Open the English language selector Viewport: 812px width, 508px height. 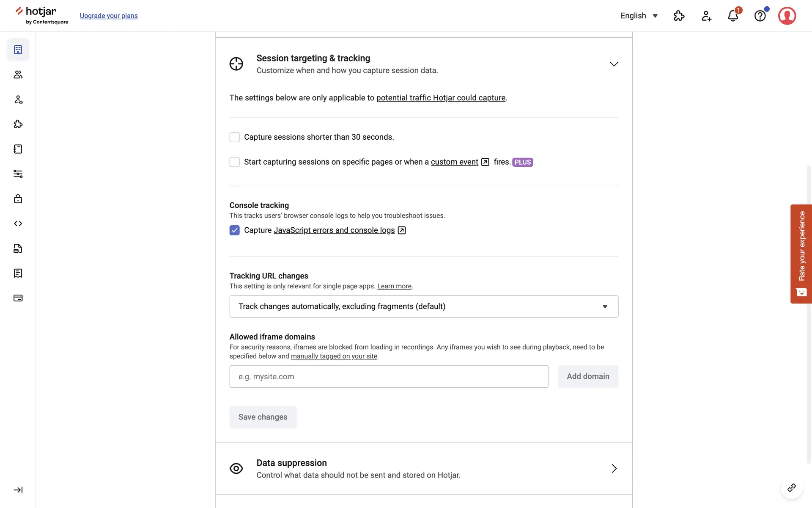[639, 16]
